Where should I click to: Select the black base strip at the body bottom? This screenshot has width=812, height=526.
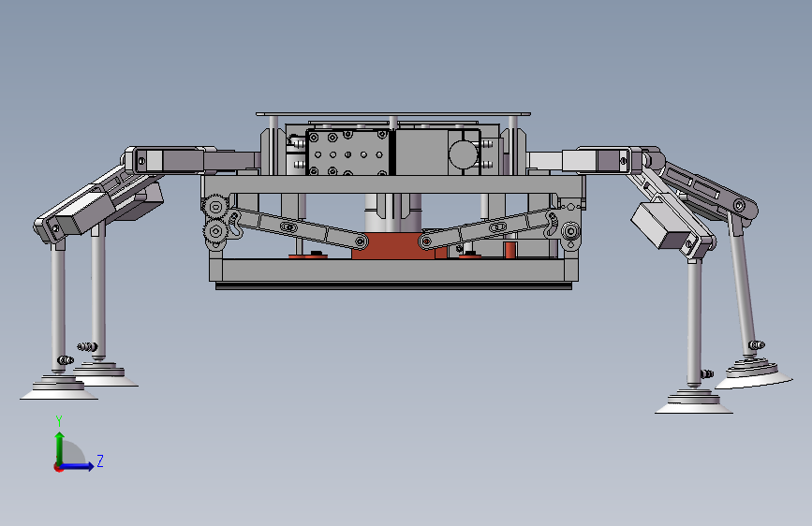(x=393, y=286)
